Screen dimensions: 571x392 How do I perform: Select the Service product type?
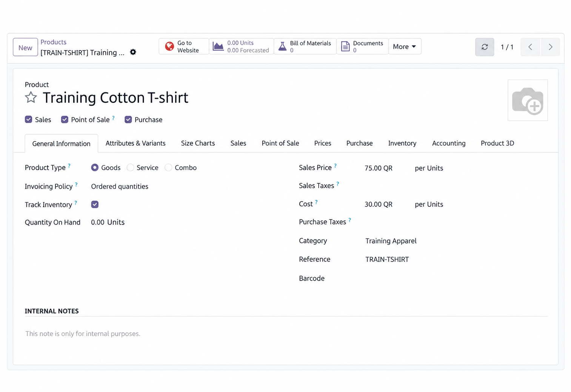130,168
